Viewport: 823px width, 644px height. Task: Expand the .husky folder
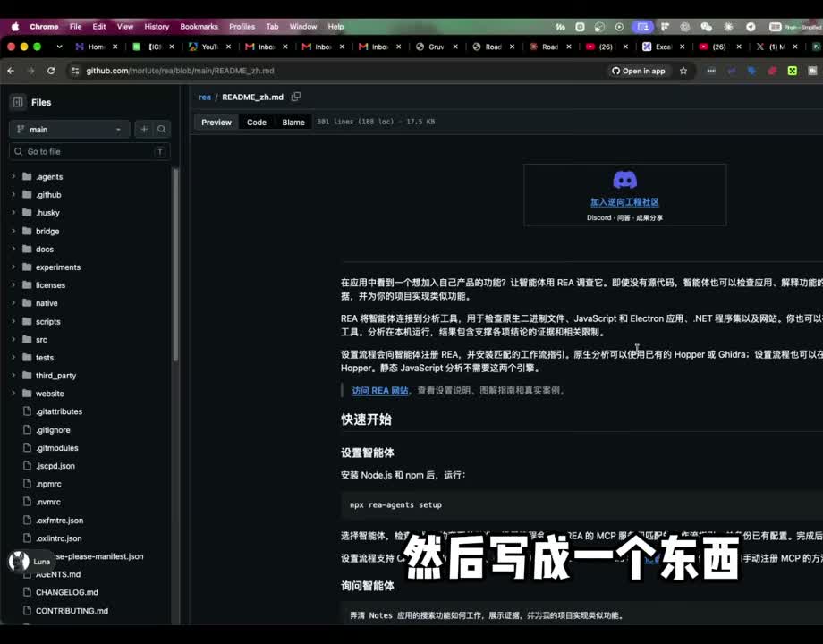(x=13, y=213)
